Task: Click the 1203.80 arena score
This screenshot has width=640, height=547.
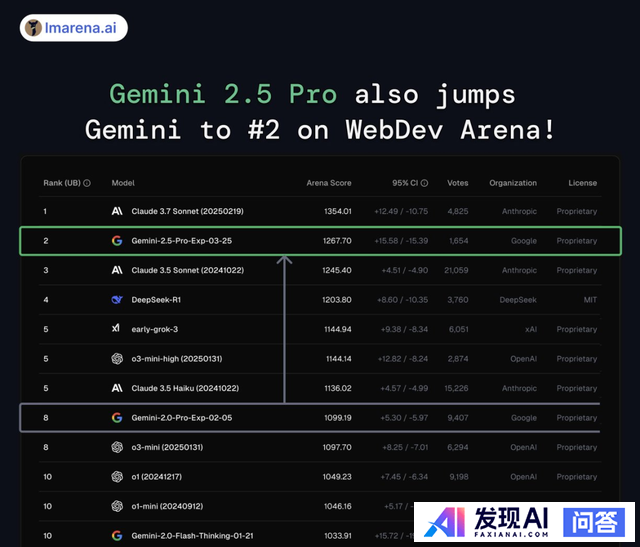Action: [x=337, y=300]
